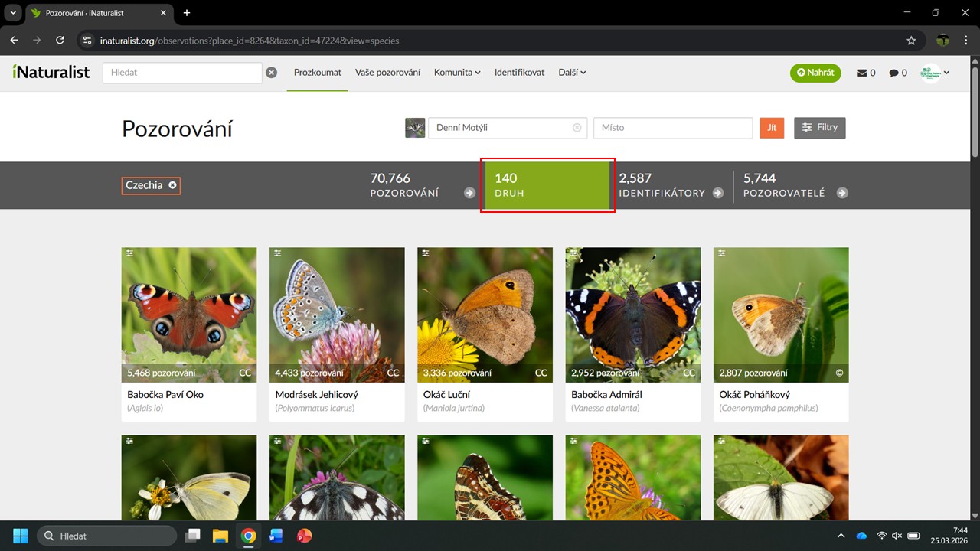
Task: Expand the Další dropdown menu
Action: click(572, 73)
